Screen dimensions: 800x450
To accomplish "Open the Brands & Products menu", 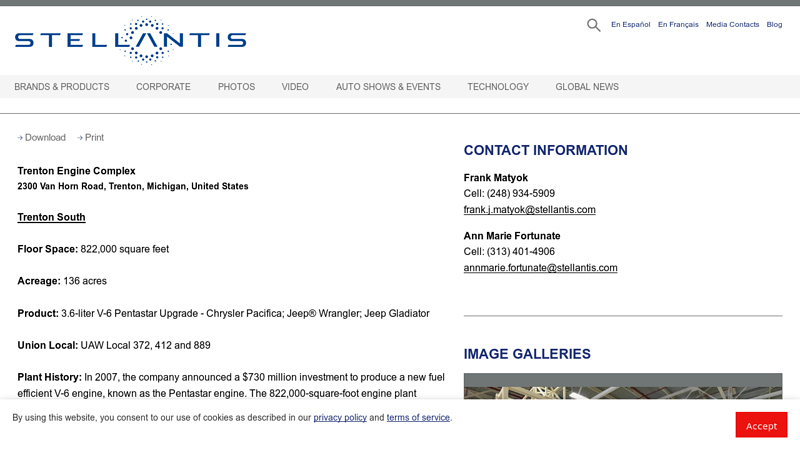I will pyautogui.click(x=62, y=87).
